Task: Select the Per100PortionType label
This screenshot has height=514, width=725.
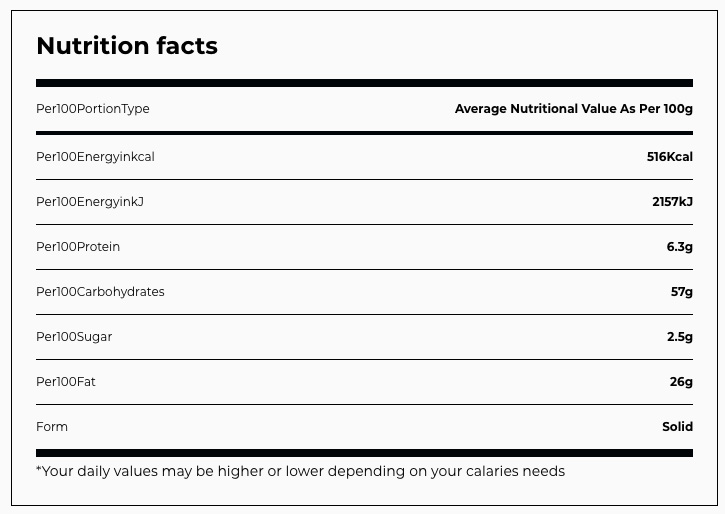Action: pyautogui.click(x=93, y=109)
